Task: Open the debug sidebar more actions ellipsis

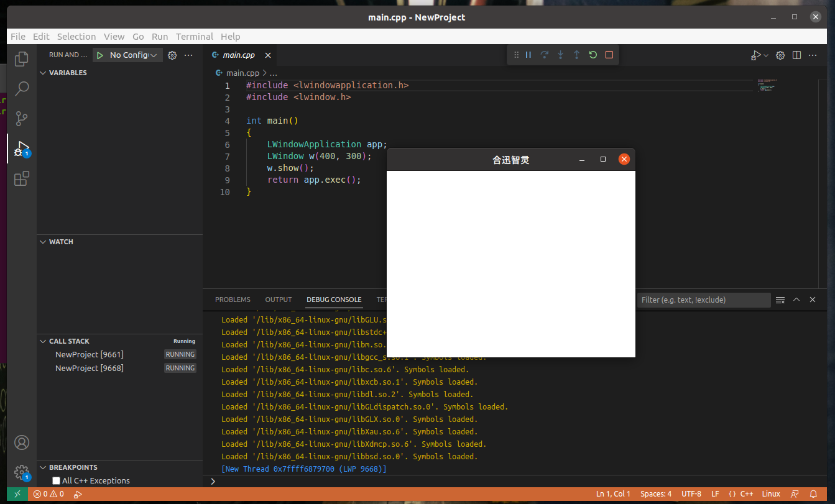Action: tap(189, 55)
